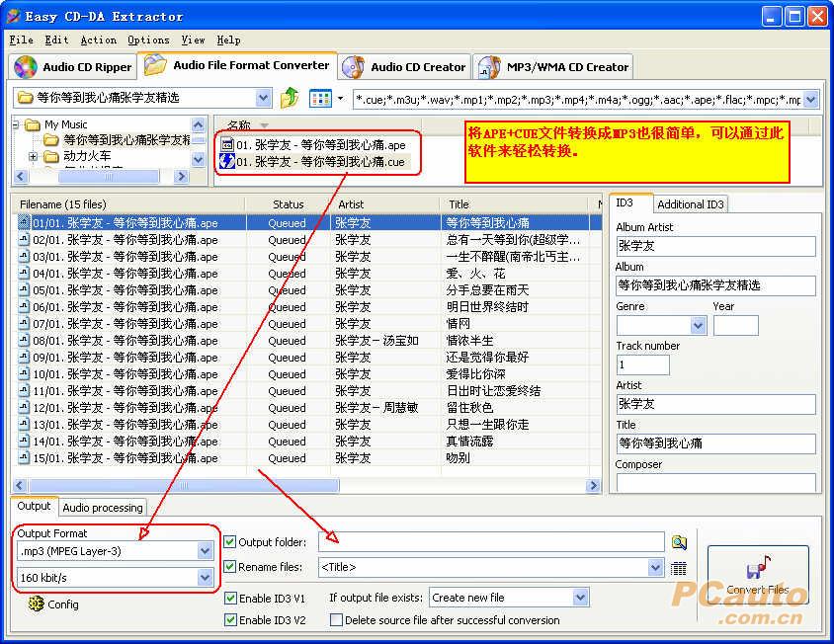Click the Year input field

[x=736, y=325]
